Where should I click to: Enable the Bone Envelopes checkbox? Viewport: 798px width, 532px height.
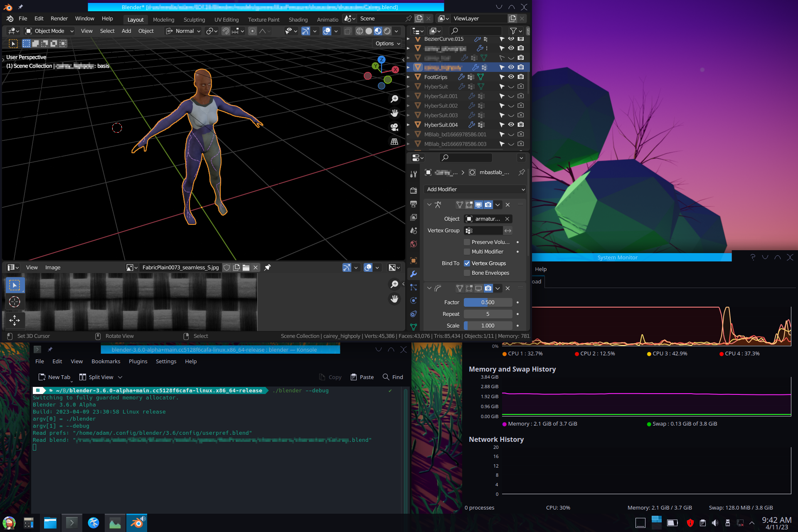(x=467, y=273)
